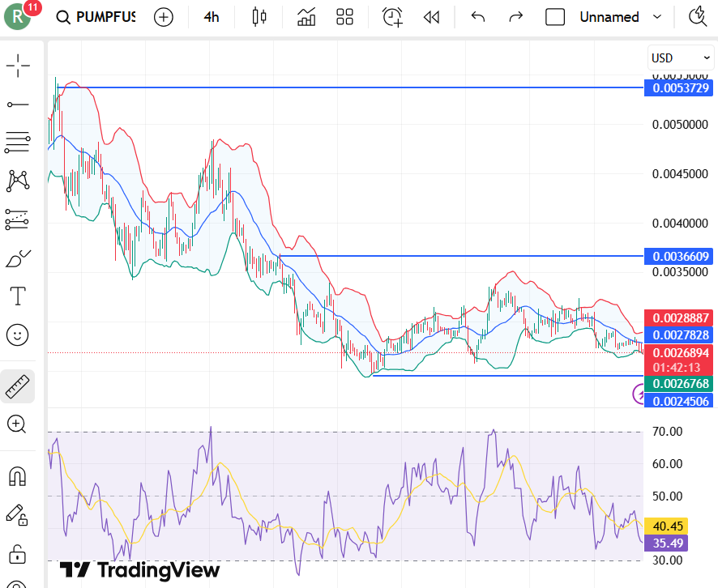Select the trend line drawing tool

(18, 104)
